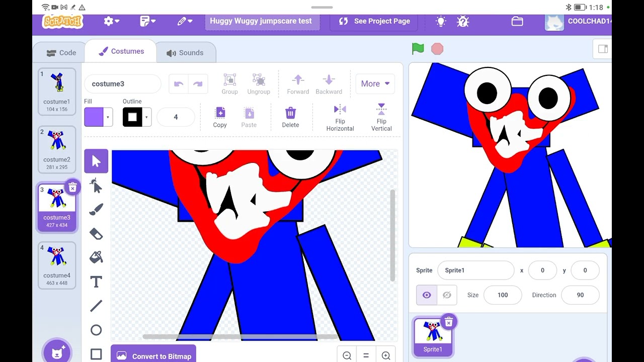644x362 pixels.
Task: Click the red stop sign
Action: tap(437, 49)
